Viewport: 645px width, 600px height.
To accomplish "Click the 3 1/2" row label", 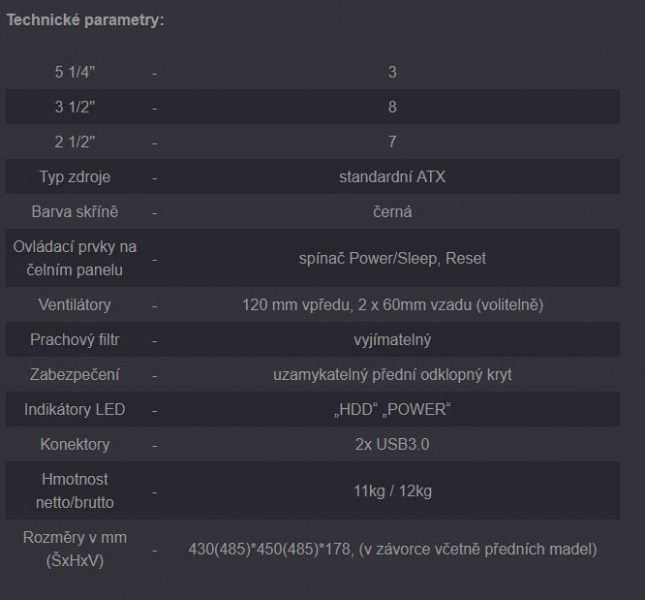I will [x=75, y=107].
